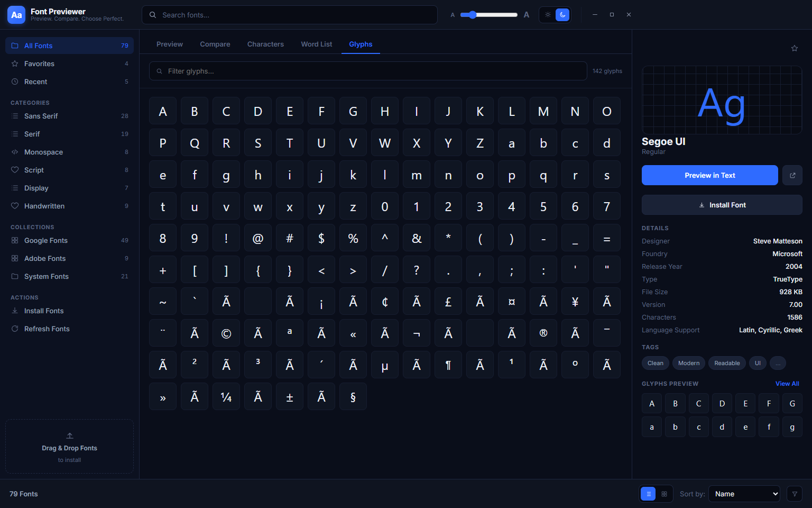Open the Word List tab
812x508 pixels.
(317, 44)
